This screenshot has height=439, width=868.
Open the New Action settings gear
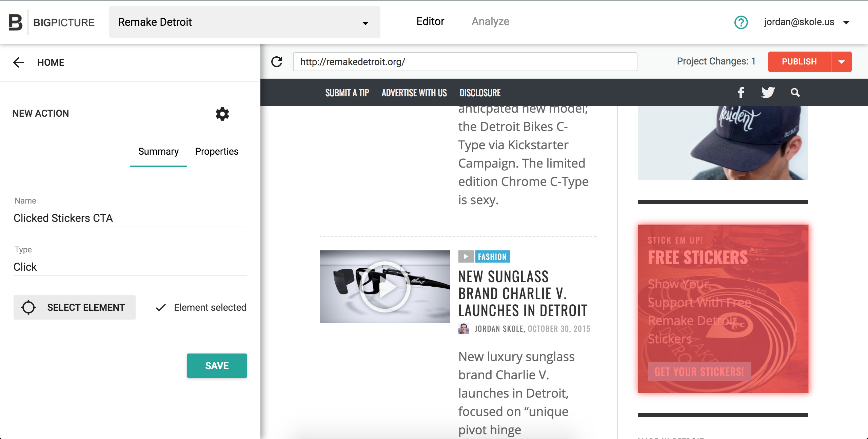(x=222, y=114)
